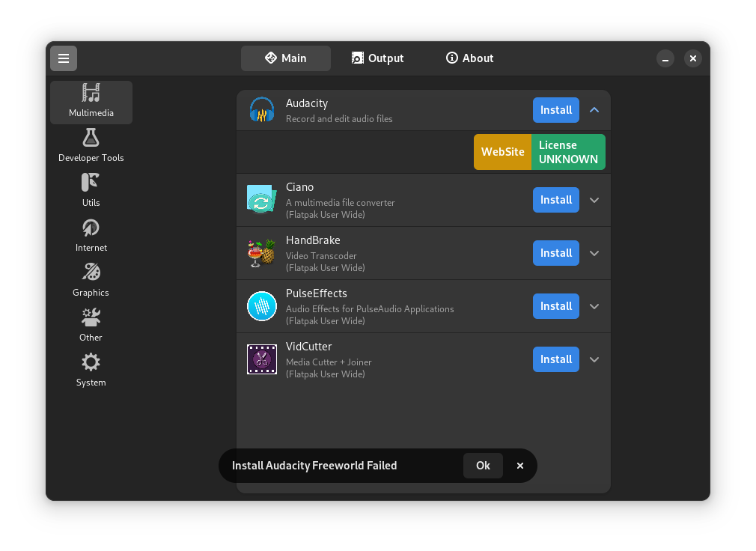Viewport: 756px width, 551px height.
Task: Open the Utils category
Action: (91, 191)
